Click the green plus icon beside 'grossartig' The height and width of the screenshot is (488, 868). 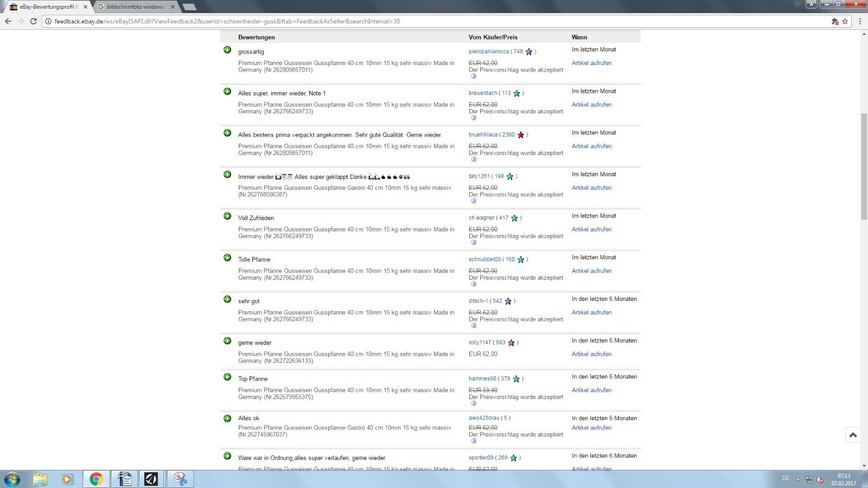pyautogui.click(x=227, y=50)
